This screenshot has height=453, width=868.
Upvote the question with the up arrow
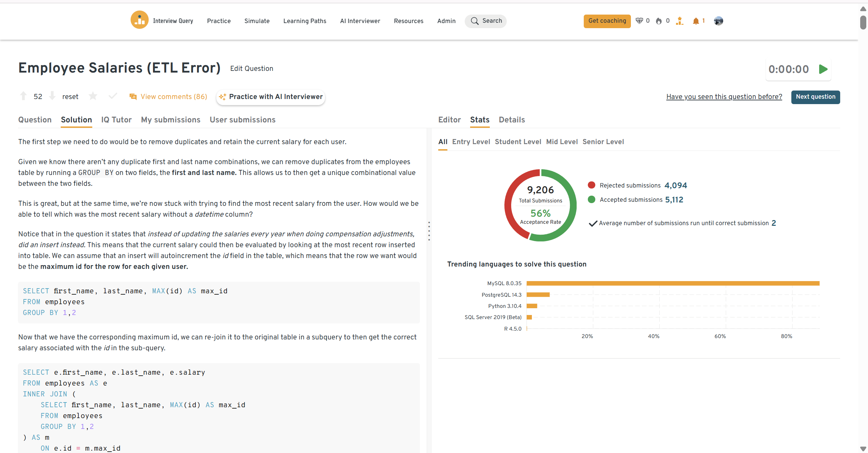(23, 96)
